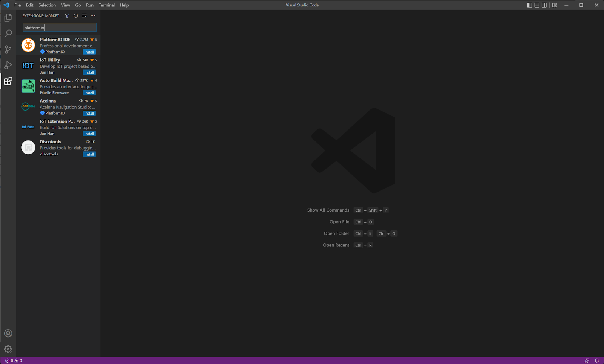Screen dimensions: 604x364
Task: Open the View menu
Action: (66, 5)
